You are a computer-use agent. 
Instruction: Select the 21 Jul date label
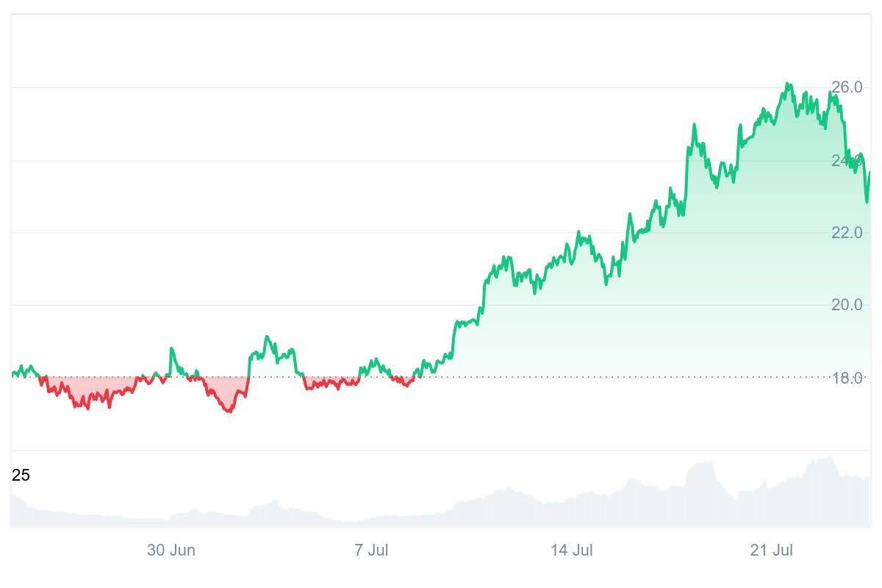pos(772,551)
